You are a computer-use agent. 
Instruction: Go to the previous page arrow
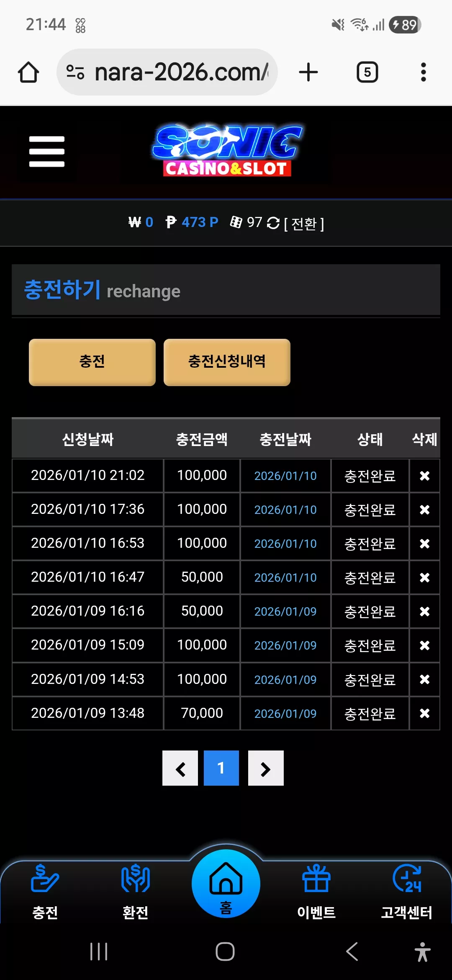(x=180, y=768)
